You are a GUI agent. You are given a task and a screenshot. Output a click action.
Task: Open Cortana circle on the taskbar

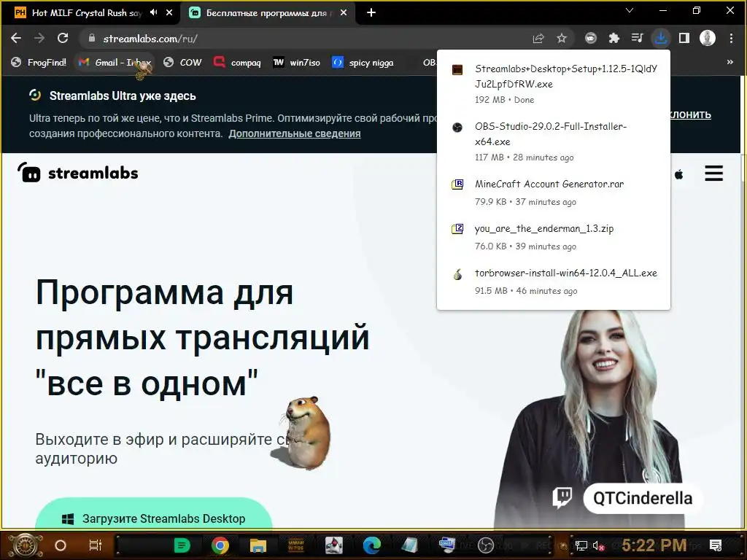[61, 545]
